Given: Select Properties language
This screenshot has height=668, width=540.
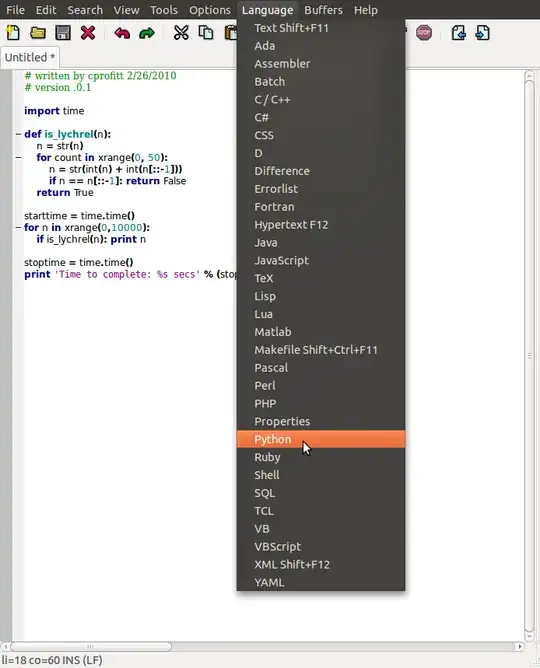Looking at the screenshot, I should point(321,422).
